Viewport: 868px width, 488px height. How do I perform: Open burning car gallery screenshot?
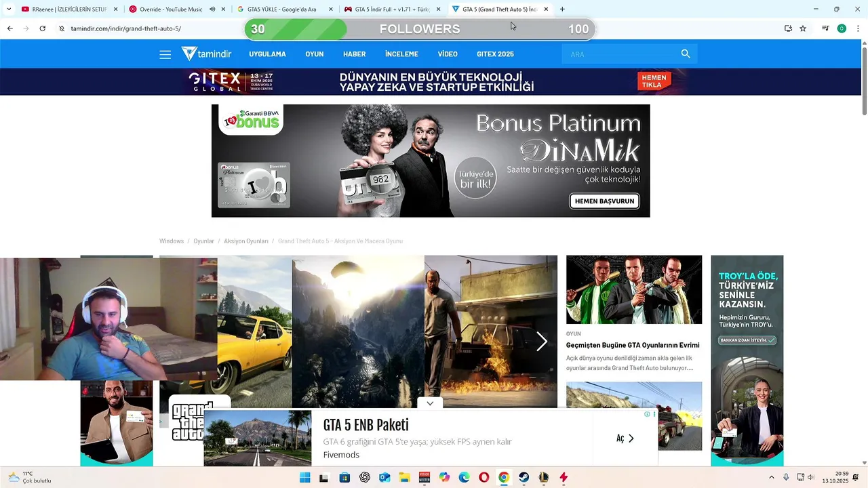pos(491,332)
